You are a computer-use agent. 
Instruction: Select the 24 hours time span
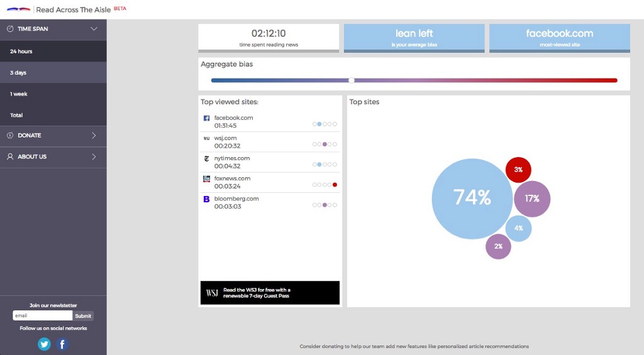coord(53,52)
